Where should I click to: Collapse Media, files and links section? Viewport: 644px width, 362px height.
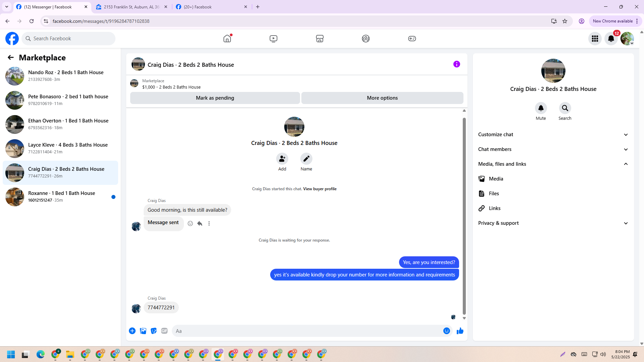(553, 164)
